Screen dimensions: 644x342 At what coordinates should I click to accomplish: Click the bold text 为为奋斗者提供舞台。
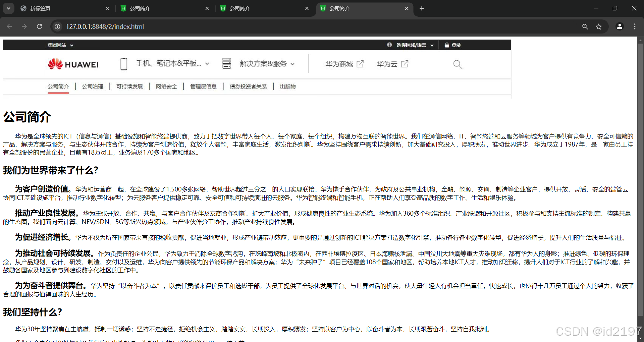click(x=51, y=285)
